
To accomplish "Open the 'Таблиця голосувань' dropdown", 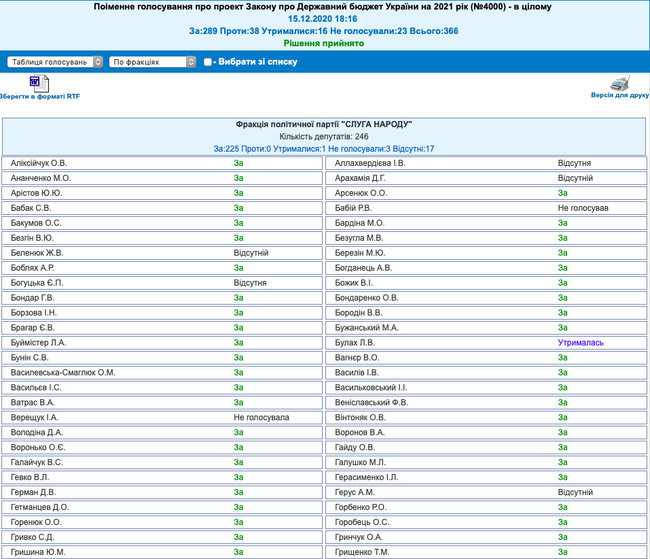I will click(x=54, y=61).
